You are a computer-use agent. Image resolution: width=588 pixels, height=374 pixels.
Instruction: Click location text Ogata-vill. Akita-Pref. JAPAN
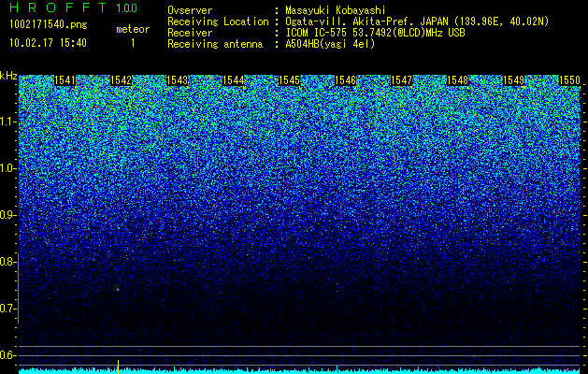366,22
